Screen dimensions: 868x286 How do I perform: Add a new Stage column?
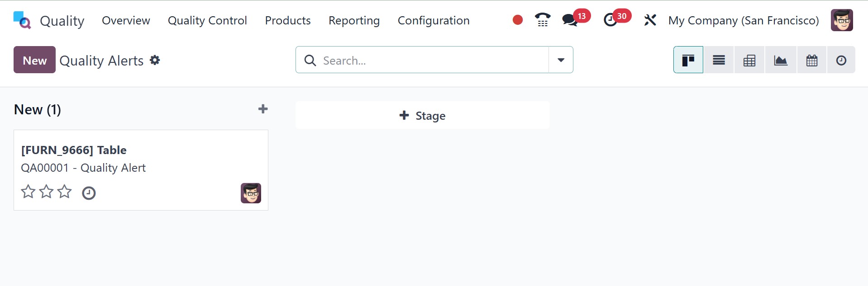pyautogui.click(x=422, y=116)
